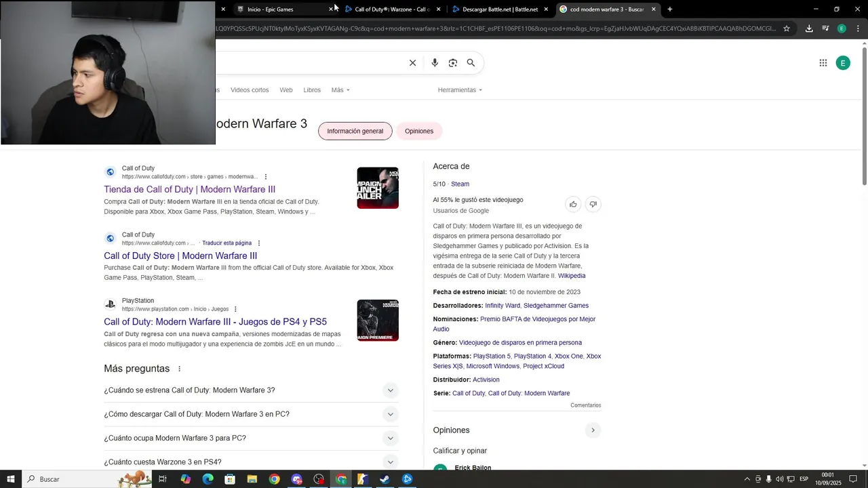The height and width of the screenshot is (488, 868).
Task: Open Tienda de Call of Duty | Modern Warfare III
Action: pos(190,190)
